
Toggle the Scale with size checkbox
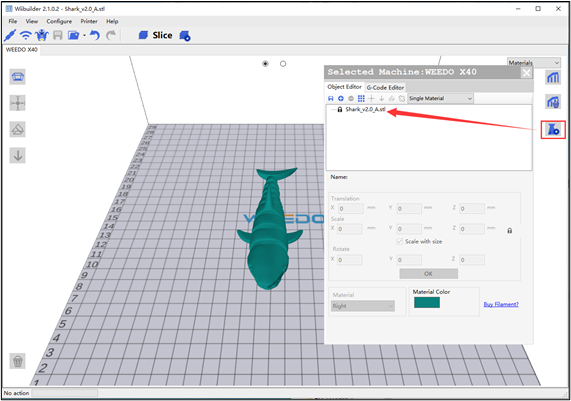pos(399,241)
